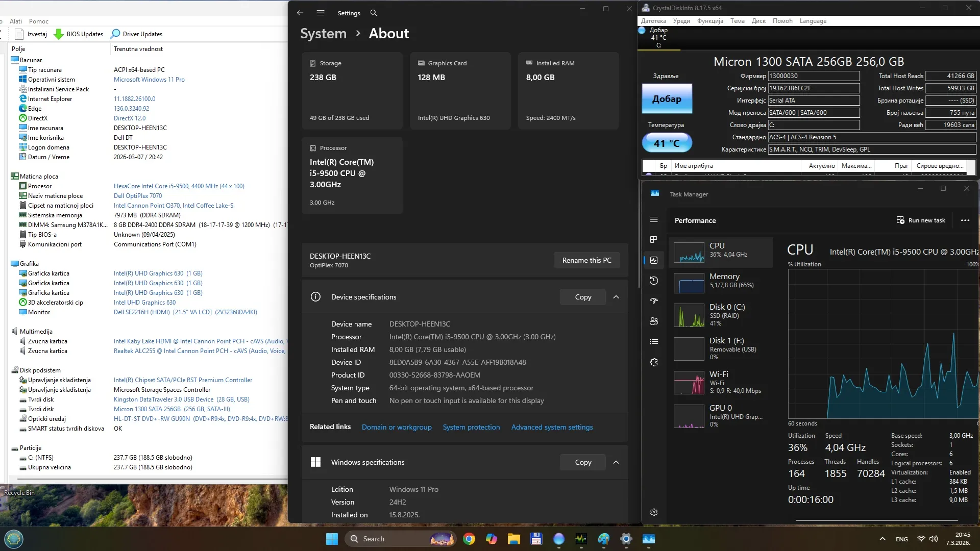Open Task Manager Startup apps icon
Viewport: 980px width, 551px height.
tap(654, 301)
